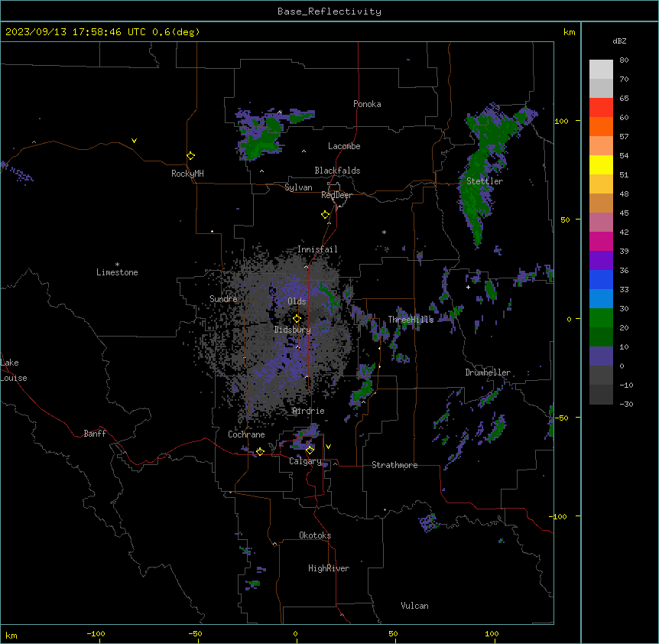
Task: Click the yellow marker inside Calgary
Action: pyautogui.click(x=310, y=450)
